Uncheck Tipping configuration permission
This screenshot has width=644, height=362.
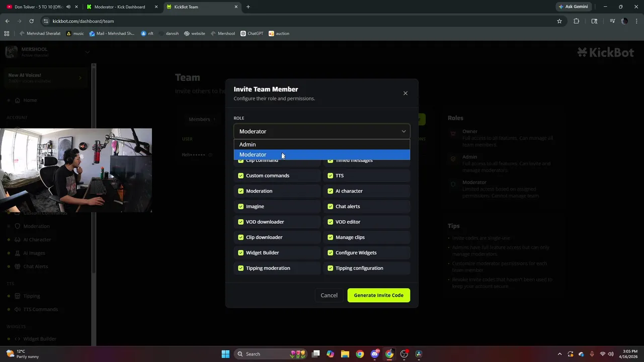331,268
